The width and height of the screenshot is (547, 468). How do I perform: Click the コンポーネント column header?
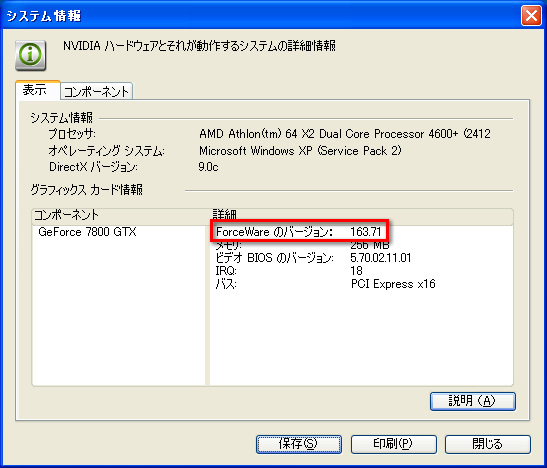tap(120, 216)
